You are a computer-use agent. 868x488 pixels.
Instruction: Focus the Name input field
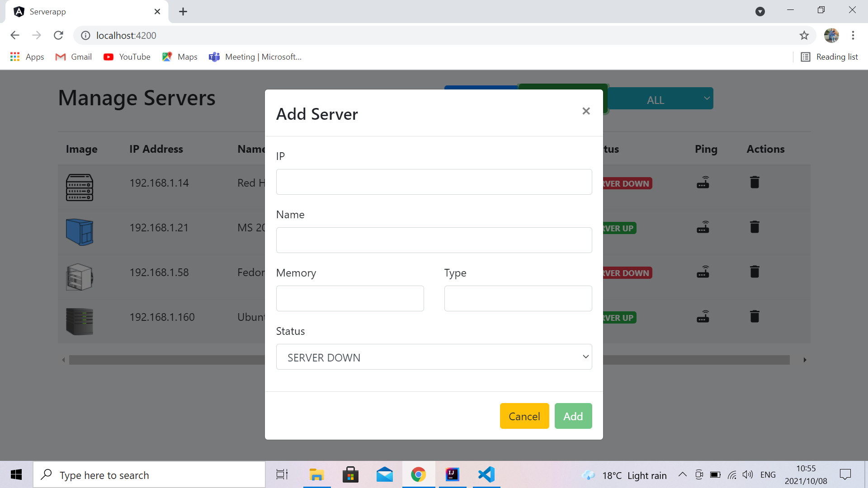point(434,240)
